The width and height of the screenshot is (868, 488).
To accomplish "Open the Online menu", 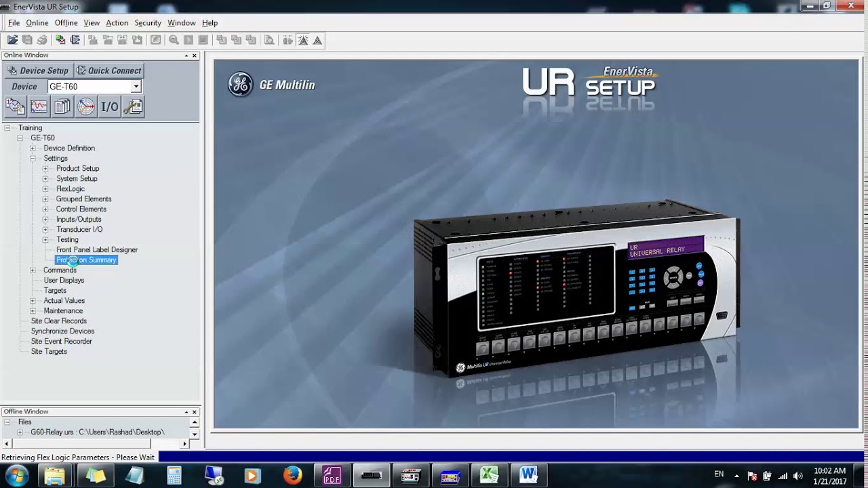I will point(37,23).
